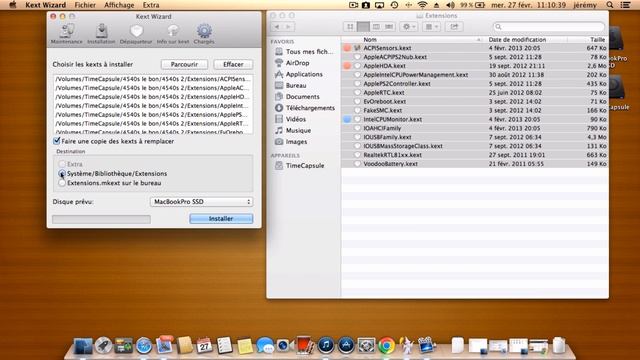This screenshot has width=640, height=360.
Task: Click the Finder share button
Action: 454,27
